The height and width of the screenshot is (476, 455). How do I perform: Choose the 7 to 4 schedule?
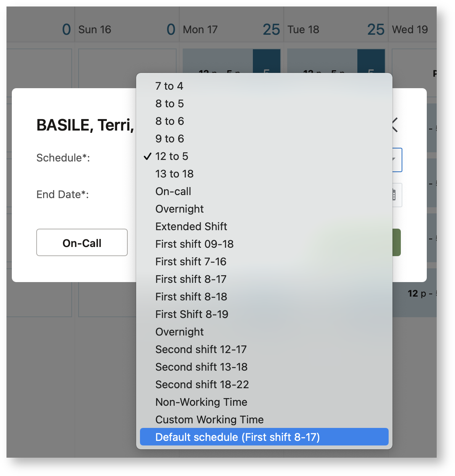[x=169, y=86]
